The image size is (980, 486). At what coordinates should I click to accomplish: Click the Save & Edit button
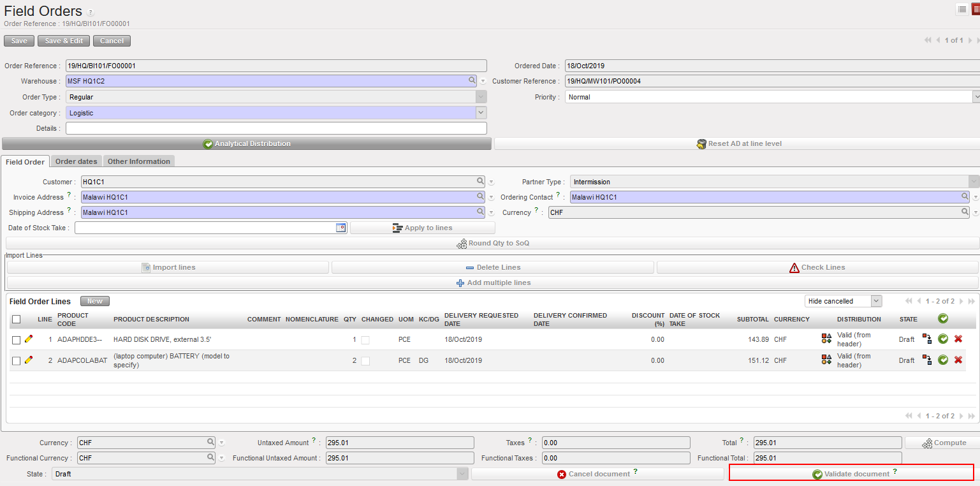(64, 41)
